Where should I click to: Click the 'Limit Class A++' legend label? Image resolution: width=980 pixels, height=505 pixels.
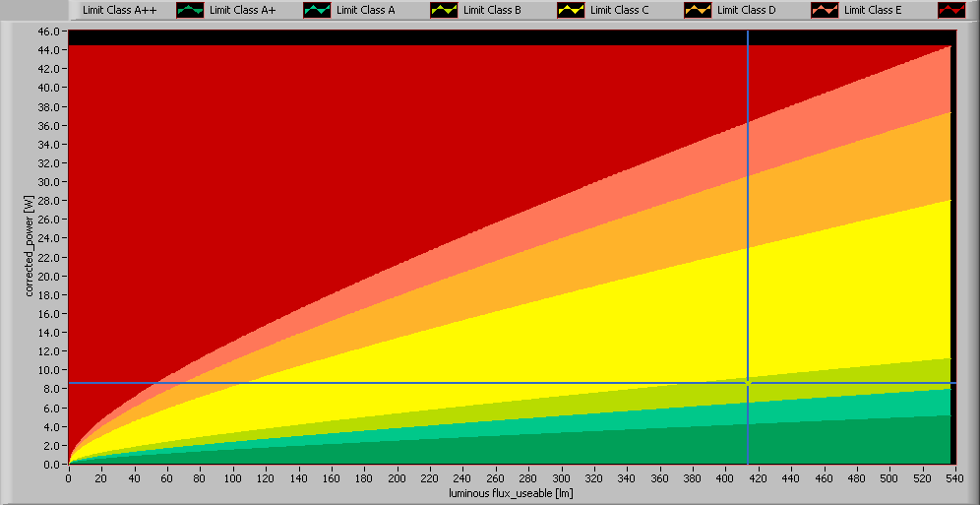(119, 10)
